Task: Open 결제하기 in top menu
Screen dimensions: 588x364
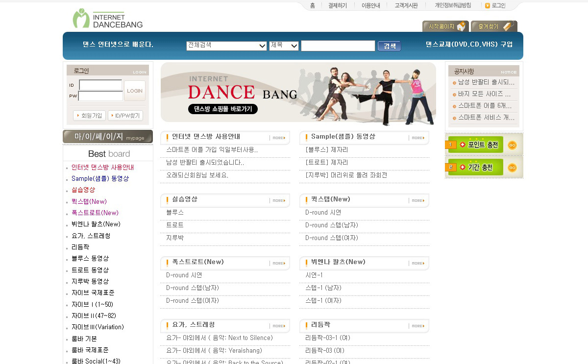Action: pyautogui.click(x=337, y=6)
